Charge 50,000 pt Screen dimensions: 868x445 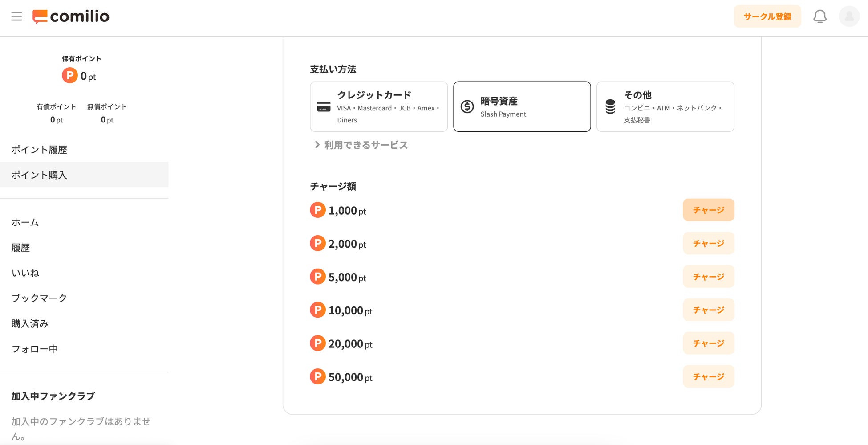pos(708,377)
